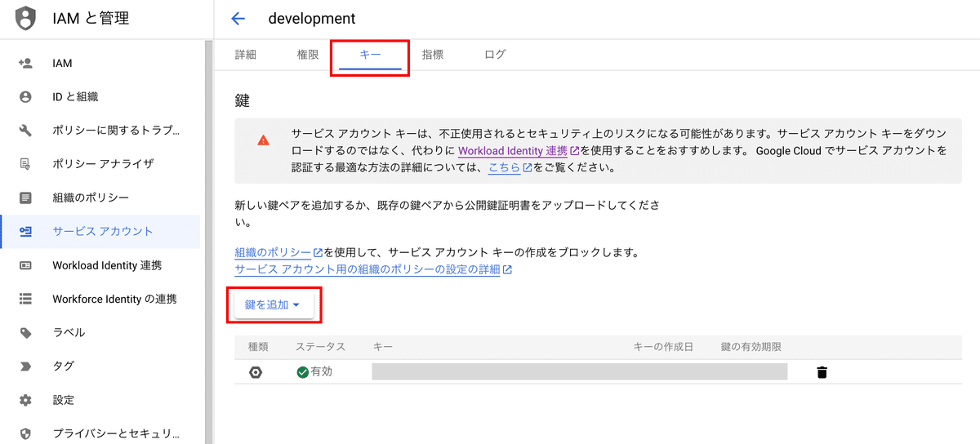Viewport: 980px width, 444px height.
Task: Delete the key using trash icon
Action: click(822, 372)
